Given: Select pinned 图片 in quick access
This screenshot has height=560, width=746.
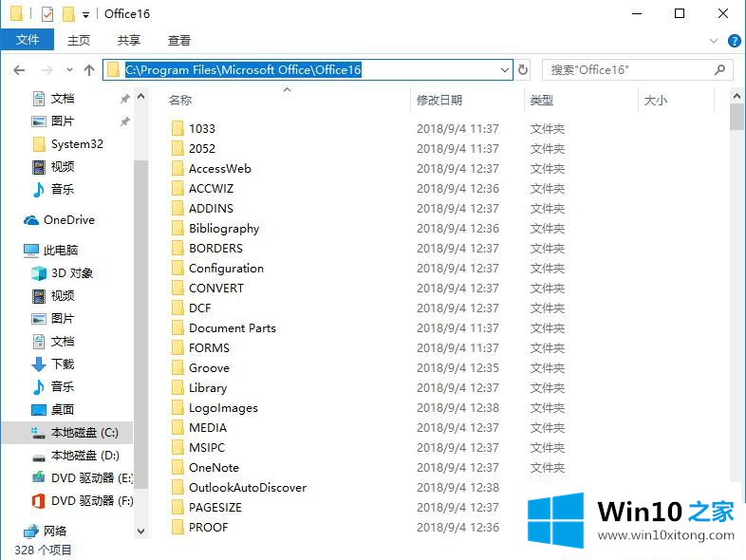Looking at the screenshot, I should point(63,121).
